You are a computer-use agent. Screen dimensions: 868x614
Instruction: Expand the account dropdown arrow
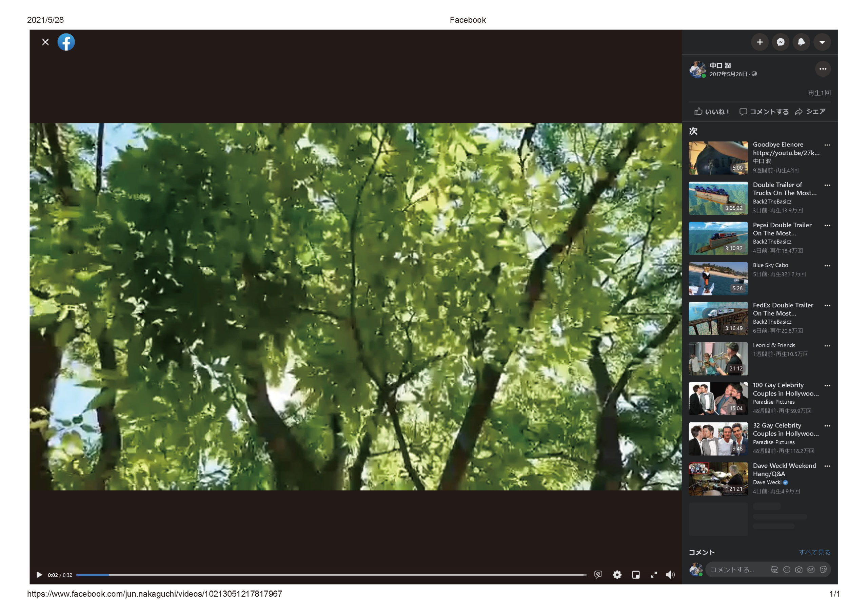822,42
